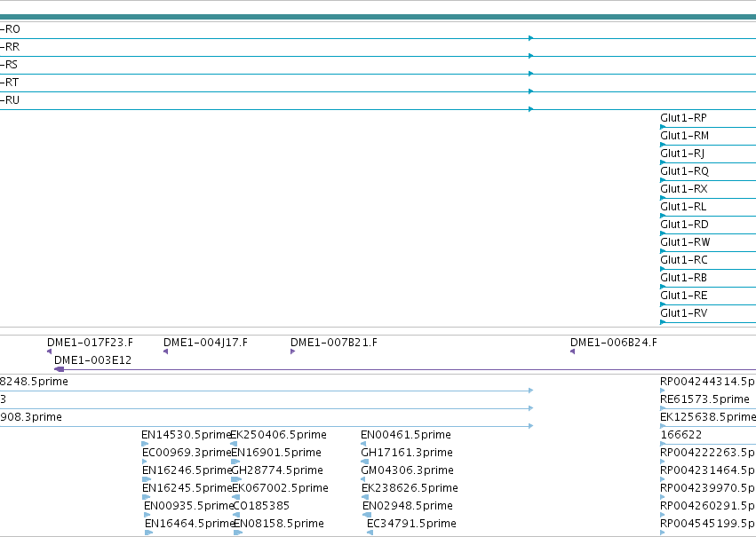756x537 pixels.
Task: Select EST EK238626.5prime
Action: [x=410, y=488]
